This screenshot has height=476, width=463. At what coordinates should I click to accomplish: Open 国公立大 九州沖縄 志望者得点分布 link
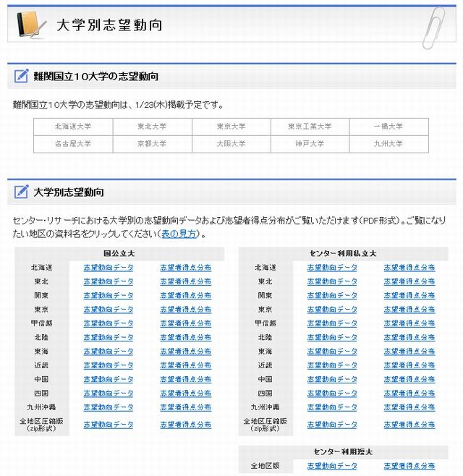[185, 407]
